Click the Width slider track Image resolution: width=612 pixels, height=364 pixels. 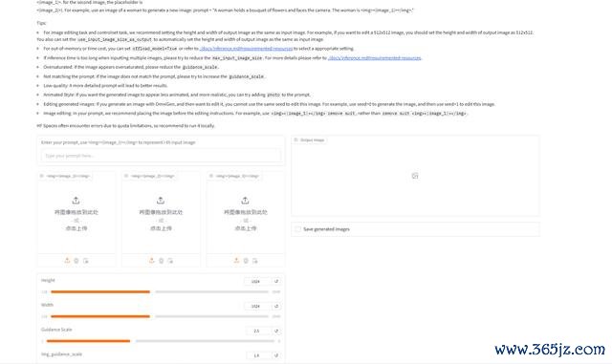click(x=160, y=316)
